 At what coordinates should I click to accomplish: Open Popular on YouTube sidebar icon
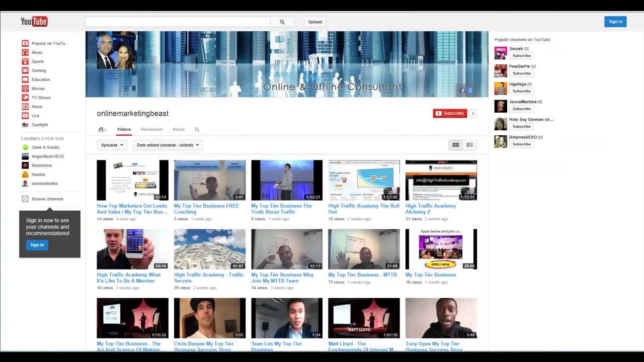point(25,43)
